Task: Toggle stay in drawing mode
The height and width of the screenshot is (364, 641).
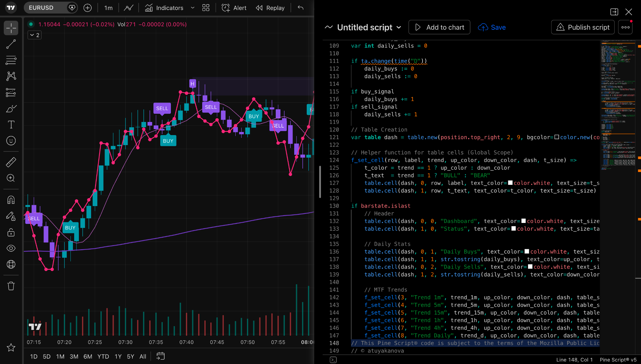Action: coord(11,216)
